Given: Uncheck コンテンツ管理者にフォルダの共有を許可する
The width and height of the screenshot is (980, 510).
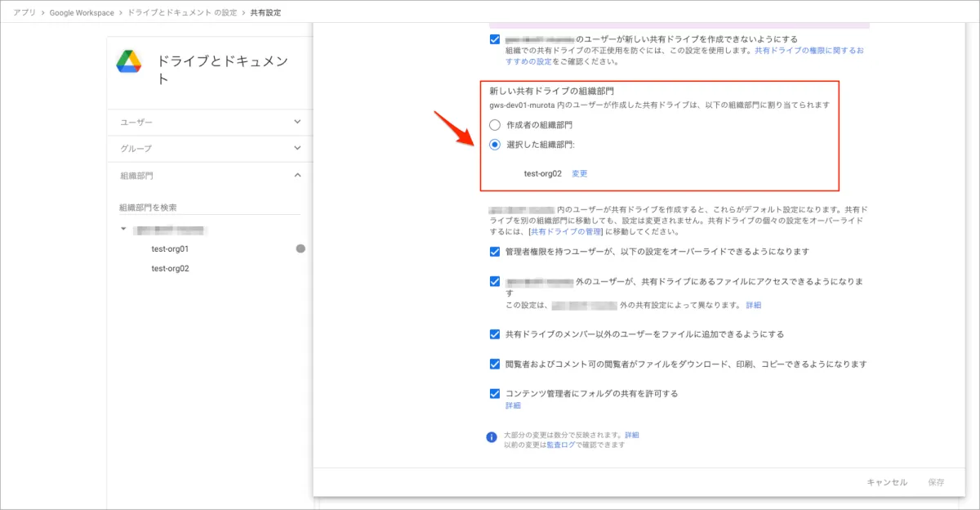Looking at the screenshot, I should click(495, 393).
